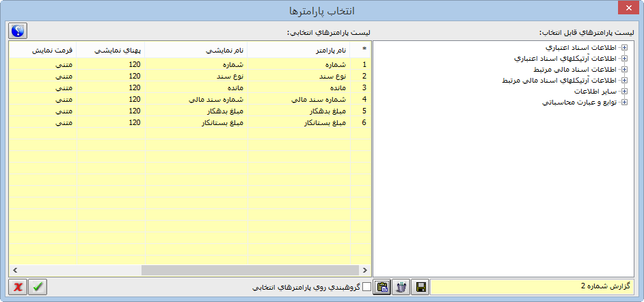Click مبلغ بستانكار in the نام پارامتر column
This screenshot has height=302, width=644.
[x=299, y=122]
